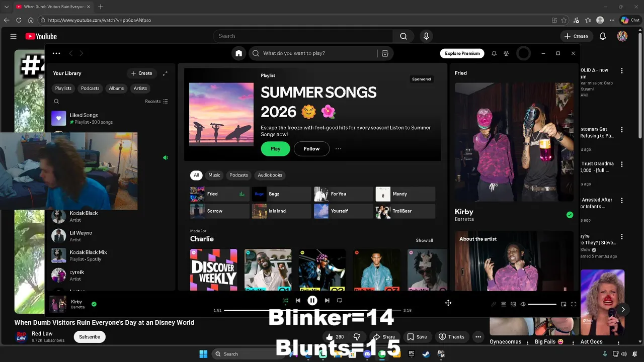Toggle repeat in the Spotify player
The width and height of the screenshot is (644, 362).
coord(340,301)
